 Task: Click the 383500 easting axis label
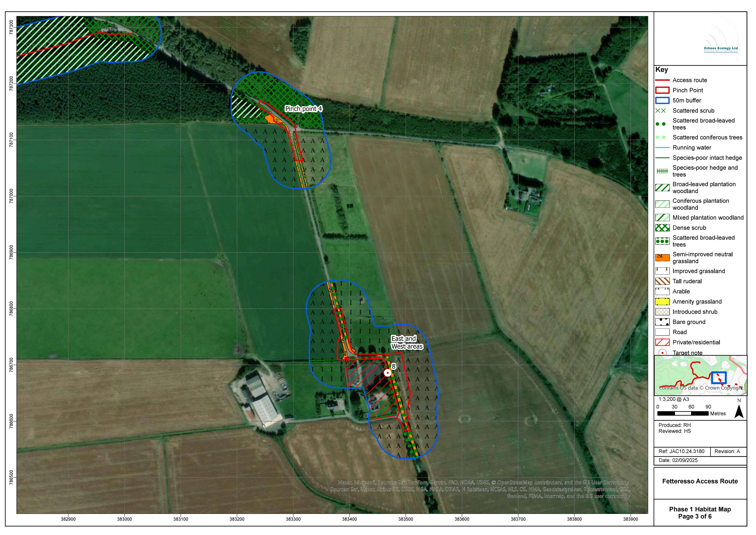406,519
